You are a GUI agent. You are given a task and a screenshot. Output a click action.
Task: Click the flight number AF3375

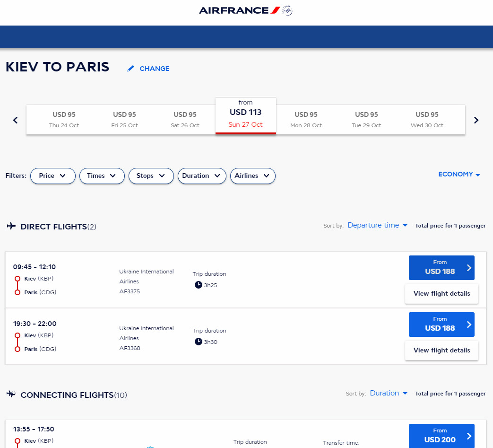click(x=130, y=291)
